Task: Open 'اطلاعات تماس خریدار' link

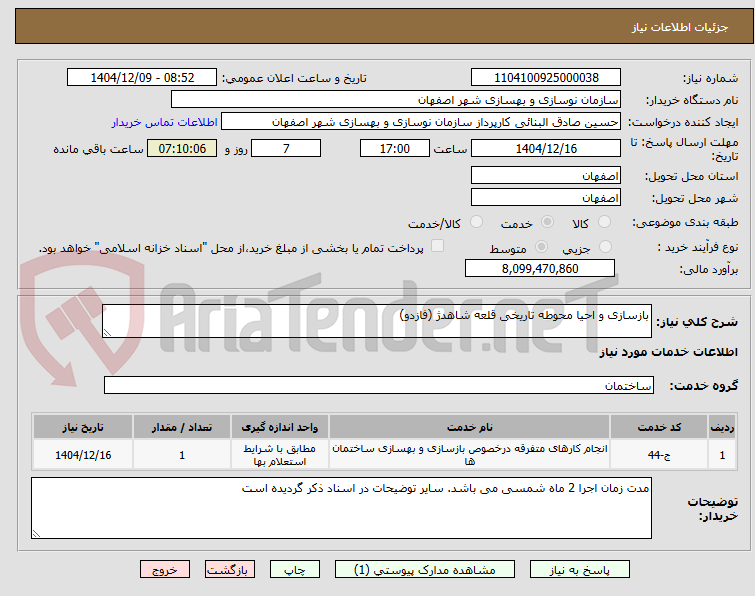Action: pyautogui.click(x=165, y=122)
